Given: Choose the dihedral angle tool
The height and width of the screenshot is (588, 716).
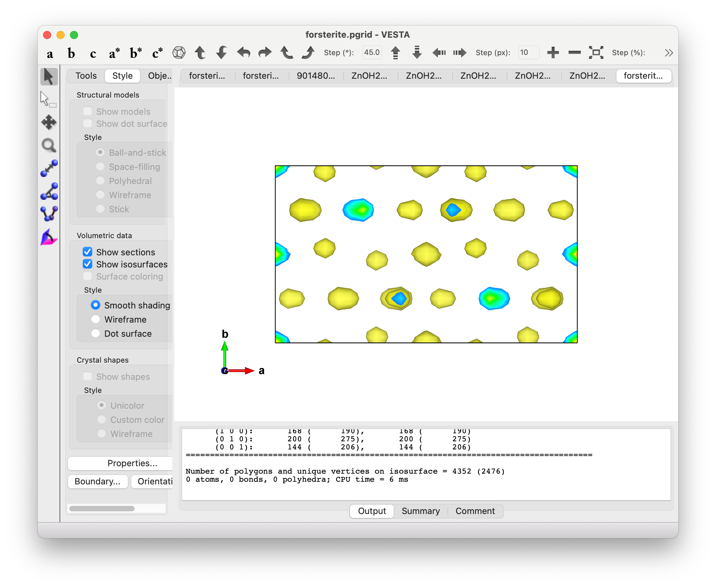Looking at the screenshot, I should (x=49, y=214).
